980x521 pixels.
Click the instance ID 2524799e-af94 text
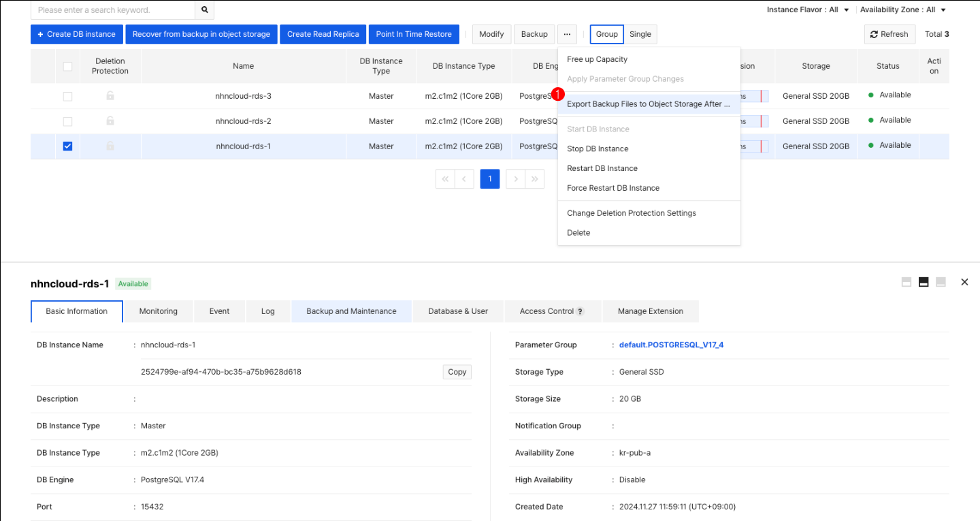(221, 372)
